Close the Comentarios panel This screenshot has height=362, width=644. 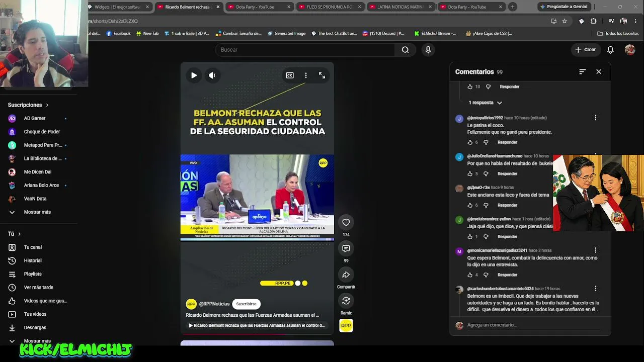[x=599, y=72]
